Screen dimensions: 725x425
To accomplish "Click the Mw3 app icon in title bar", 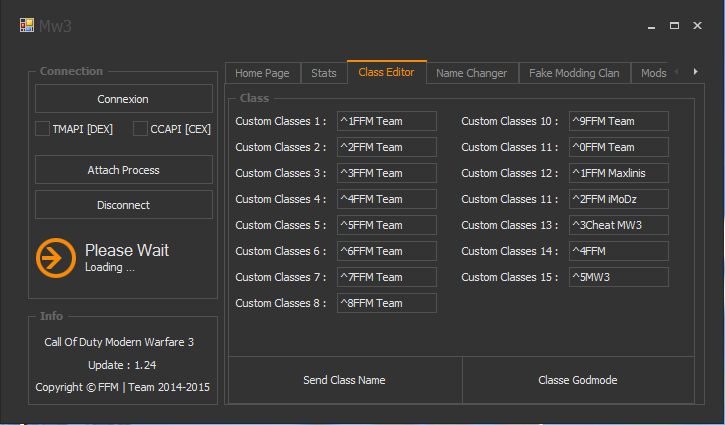I will pyautogui.click(x=27, y=25).
